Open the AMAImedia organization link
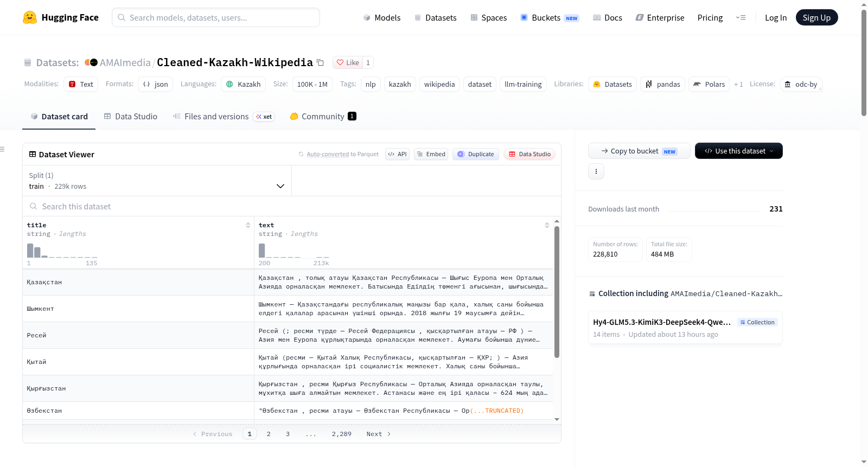The width and height of the screenshot is (868, 467). 125,63
